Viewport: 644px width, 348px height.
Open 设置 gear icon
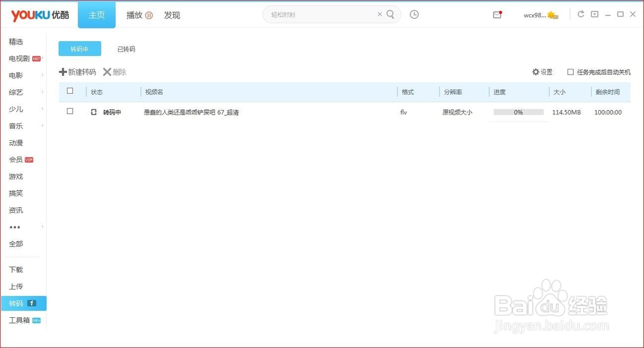click(536, 72)
